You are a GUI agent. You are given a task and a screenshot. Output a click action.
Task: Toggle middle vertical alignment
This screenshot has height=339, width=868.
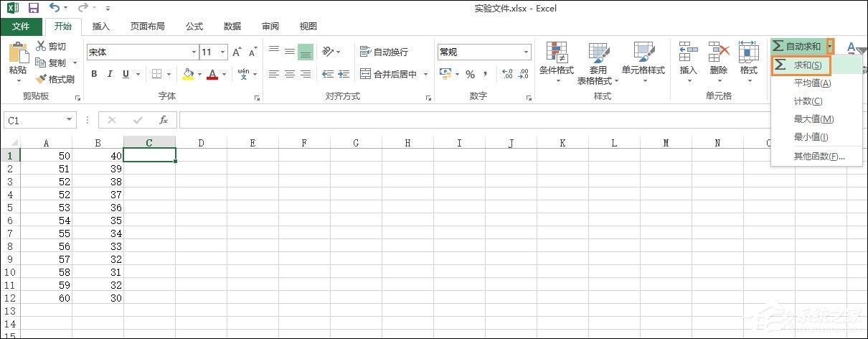point(290,52)
